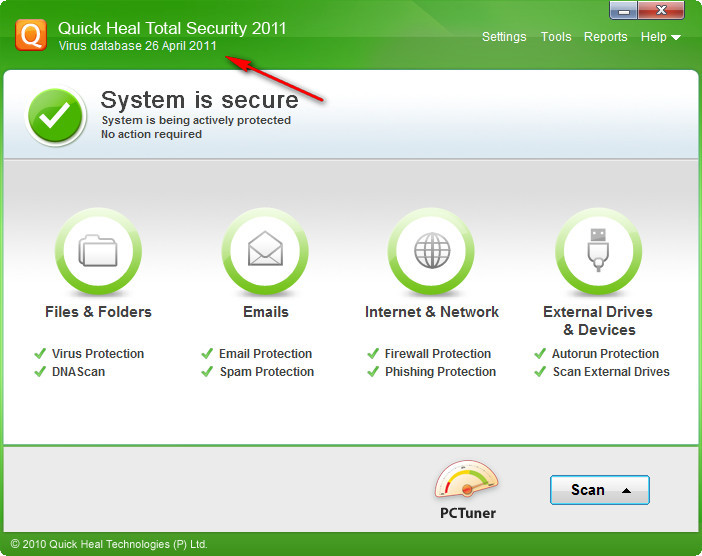Open the Tools menu
The image size is (702, 556).
(556, 37)
